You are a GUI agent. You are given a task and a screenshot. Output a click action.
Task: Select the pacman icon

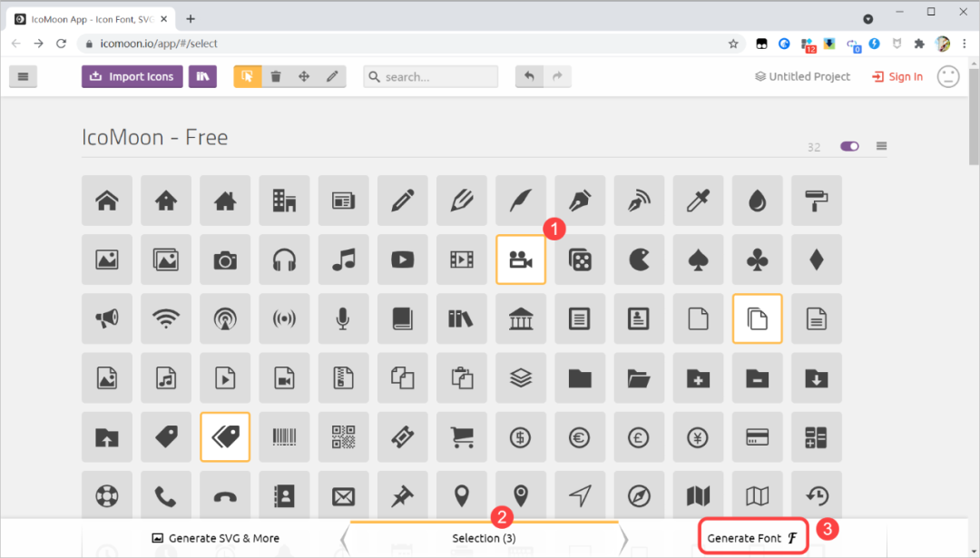click(639, 259)
